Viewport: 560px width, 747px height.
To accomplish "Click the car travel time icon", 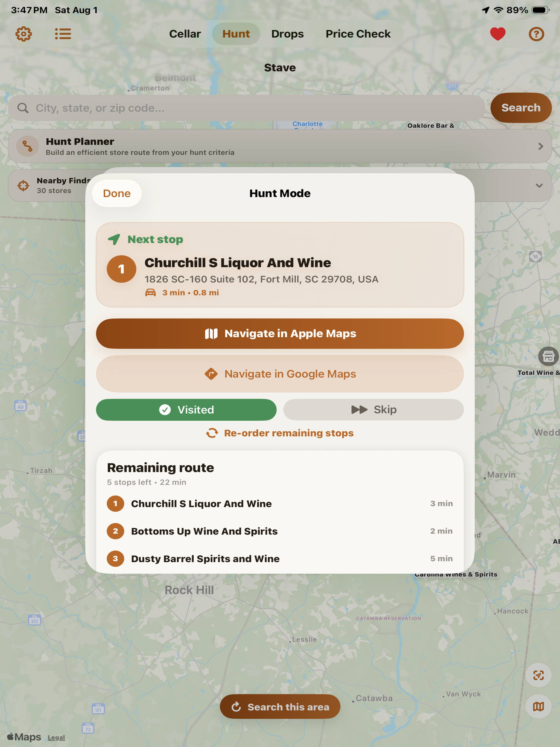I will pyautogui.click(x=150, y=293).
